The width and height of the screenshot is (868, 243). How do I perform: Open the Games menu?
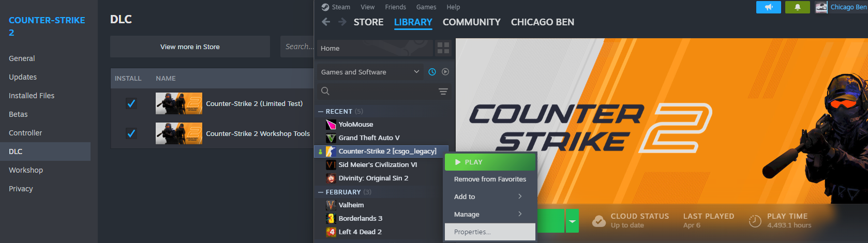[x=426, y=7]
